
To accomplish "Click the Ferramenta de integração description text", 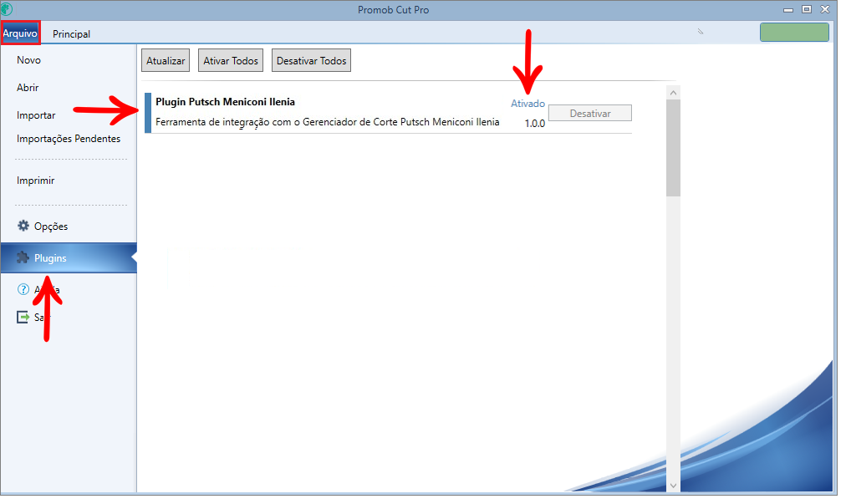I will 328,122.
